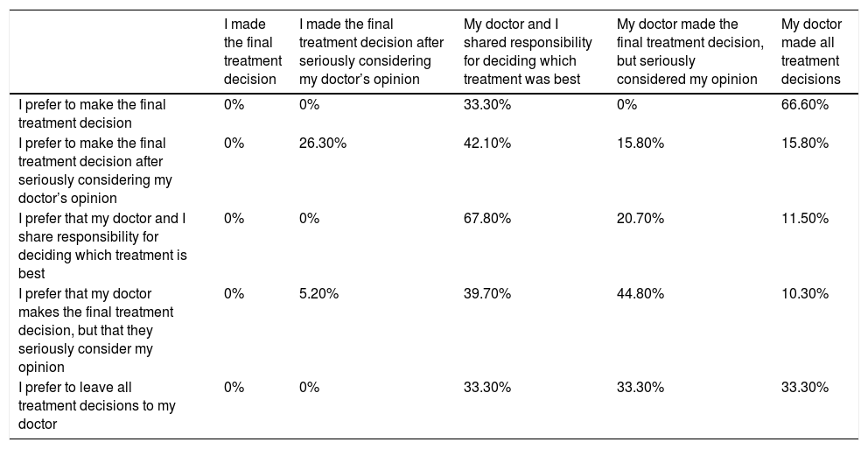Click row label 'I prefer that my doctor makes the final treatment decision'
868x449 pixels.
(x=96, y=330)
